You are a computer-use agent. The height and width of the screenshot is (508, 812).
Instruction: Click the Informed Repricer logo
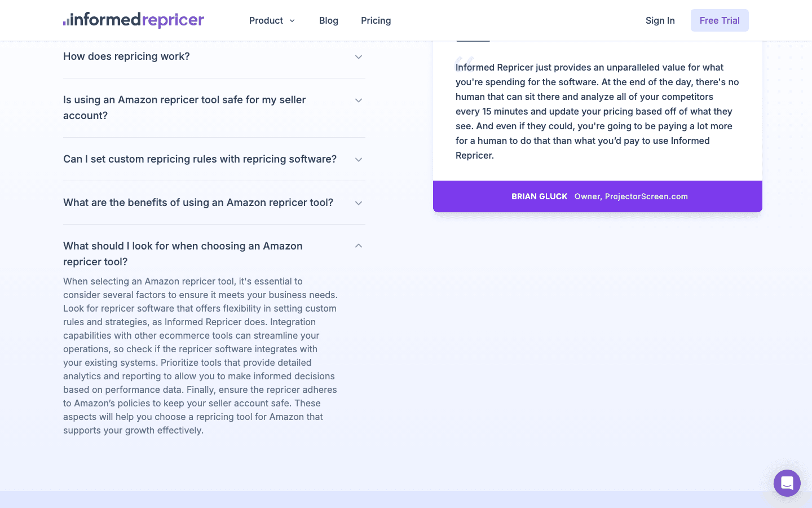[x=134, y=20]
